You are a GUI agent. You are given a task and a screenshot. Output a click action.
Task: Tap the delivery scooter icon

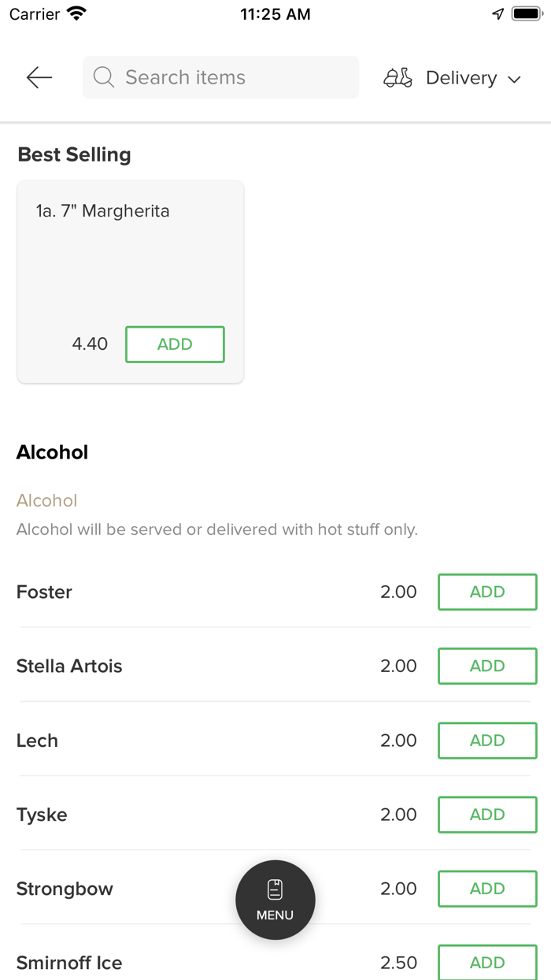(398, 78)
